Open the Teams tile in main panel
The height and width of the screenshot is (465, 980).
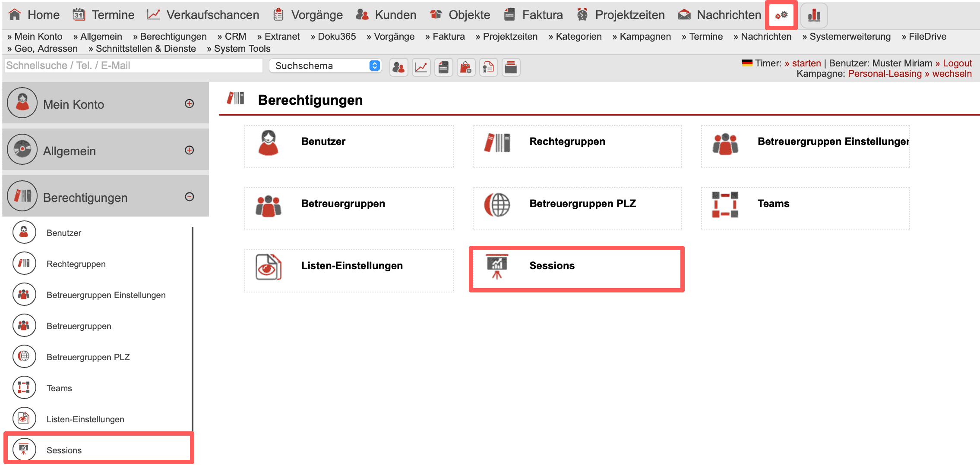tap(805, 208)
